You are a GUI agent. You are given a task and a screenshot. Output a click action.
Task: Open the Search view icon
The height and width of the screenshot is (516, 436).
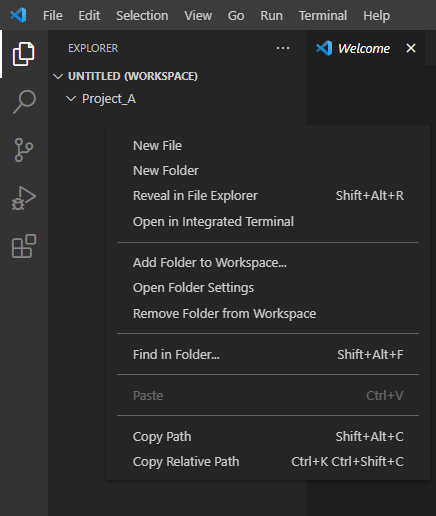coord(24,102)
